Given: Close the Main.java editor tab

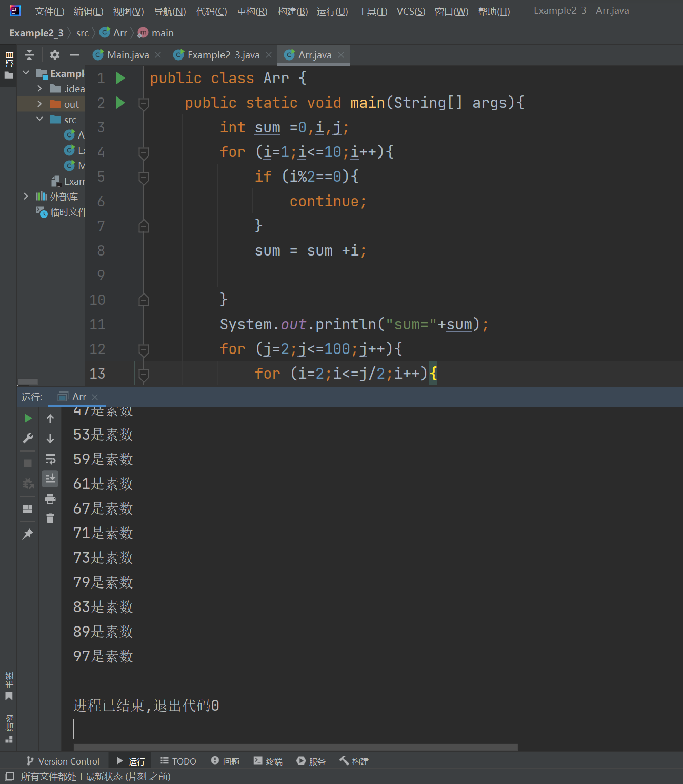Looking at the screenshot, I should tap(158, 55).
